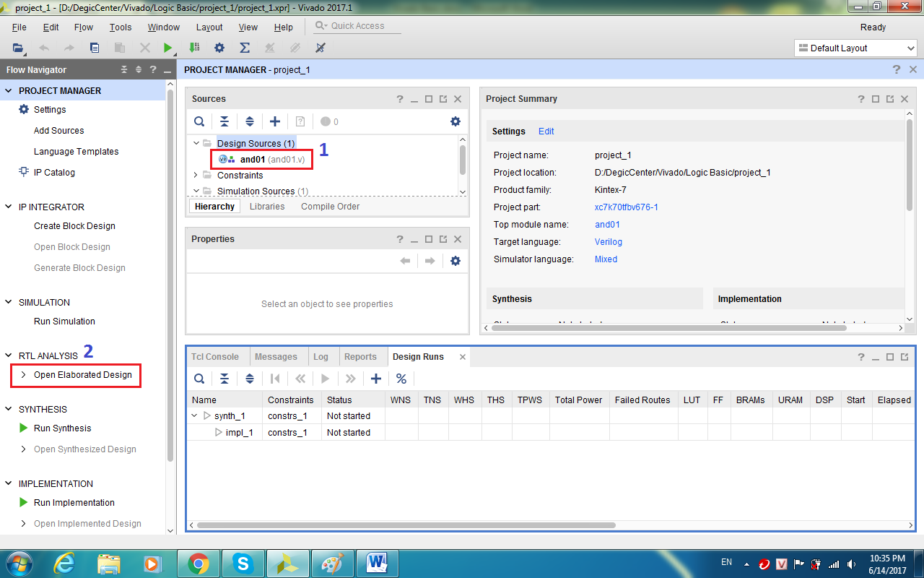Image resolution: width=924 pixels, height=578 pixels.
Task: Collapse SIMULATION section
Action: [9, 303]
